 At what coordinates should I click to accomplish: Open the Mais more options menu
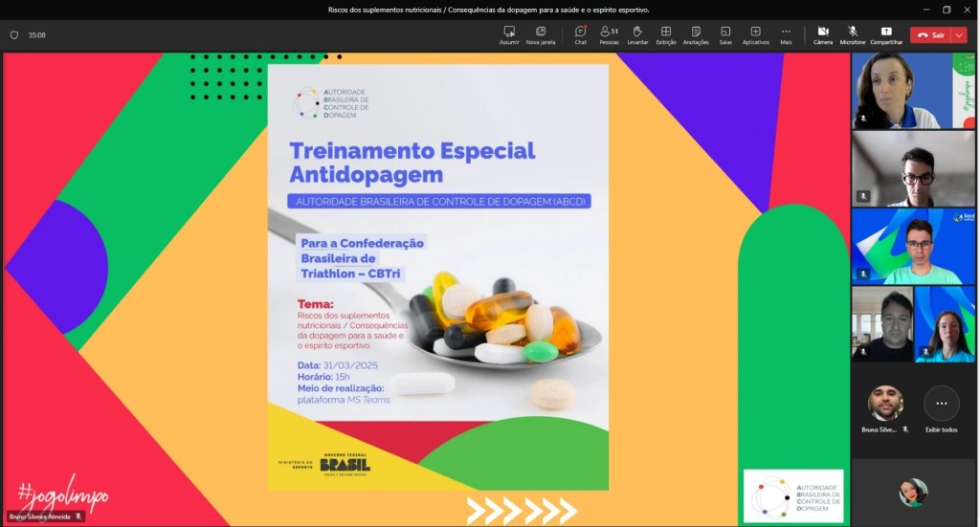[786, 34]
